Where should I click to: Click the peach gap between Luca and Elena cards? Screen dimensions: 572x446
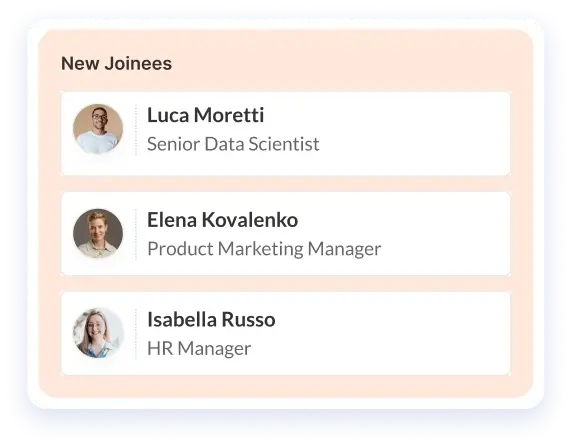(286, 184)
